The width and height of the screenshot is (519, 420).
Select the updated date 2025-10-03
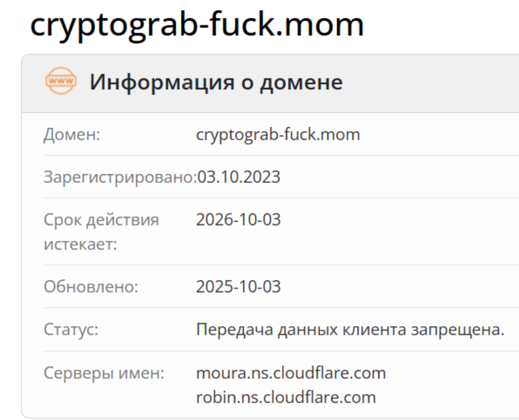[x=238, y=287]
